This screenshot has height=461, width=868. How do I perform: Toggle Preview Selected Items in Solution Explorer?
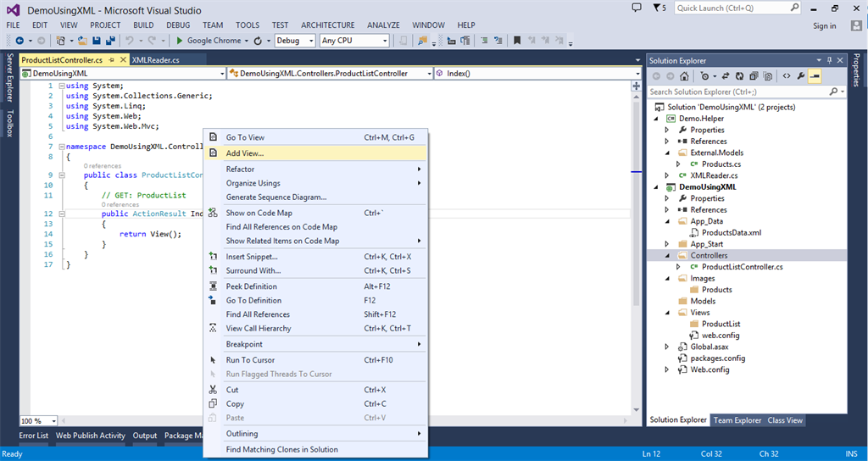(x=815, y=76)
